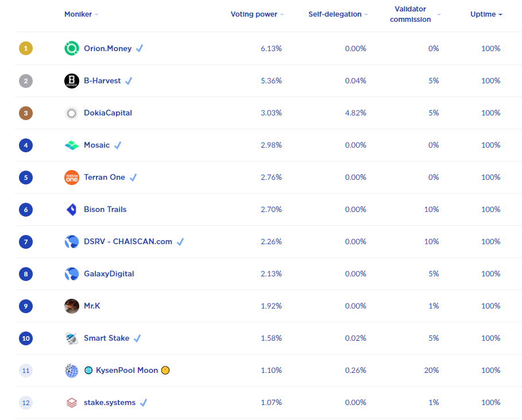Click the Terran One orange logo
The height and width of the screenshot is (420, 522).
[71, 178]
